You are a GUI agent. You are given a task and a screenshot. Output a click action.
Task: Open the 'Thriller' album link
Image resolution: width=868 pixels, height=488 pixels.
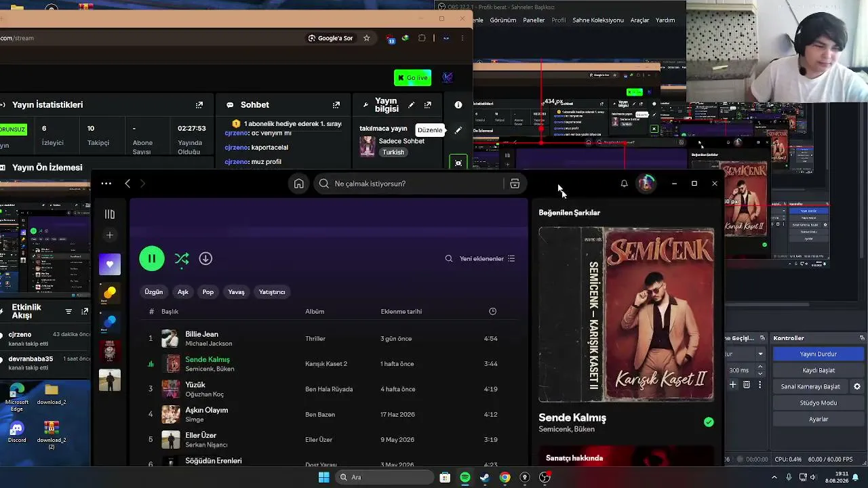pyautogui.click(x=315, y=339)
